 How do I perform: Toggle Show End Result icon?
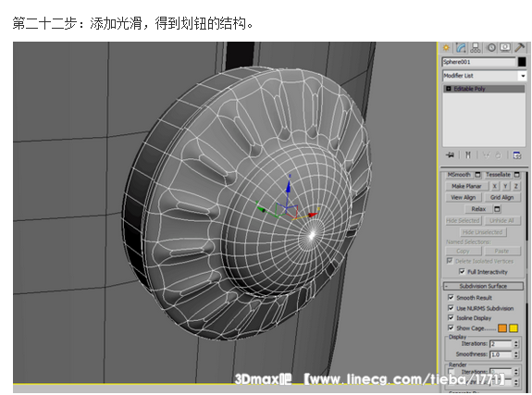(x=468, y=155)
